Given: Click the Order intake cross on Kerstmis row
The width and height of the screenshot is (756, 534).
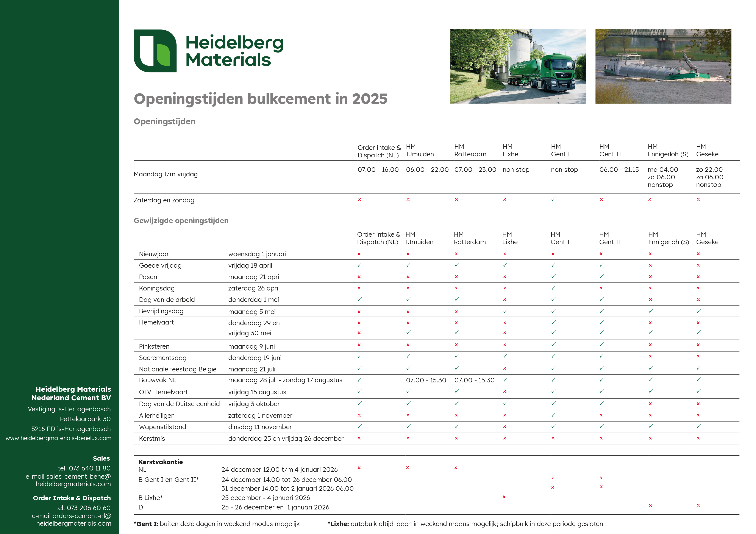Looking at the screenshot, I should 359,438.
